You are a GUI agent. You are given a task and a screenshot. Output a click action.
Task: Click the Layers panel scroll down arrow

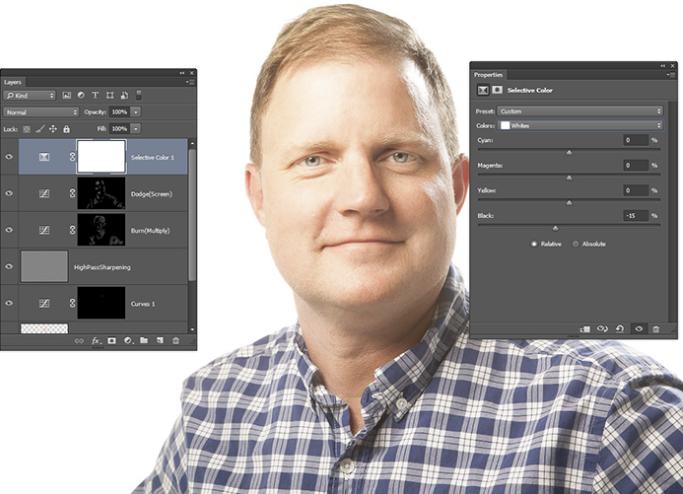pos(192,330)
